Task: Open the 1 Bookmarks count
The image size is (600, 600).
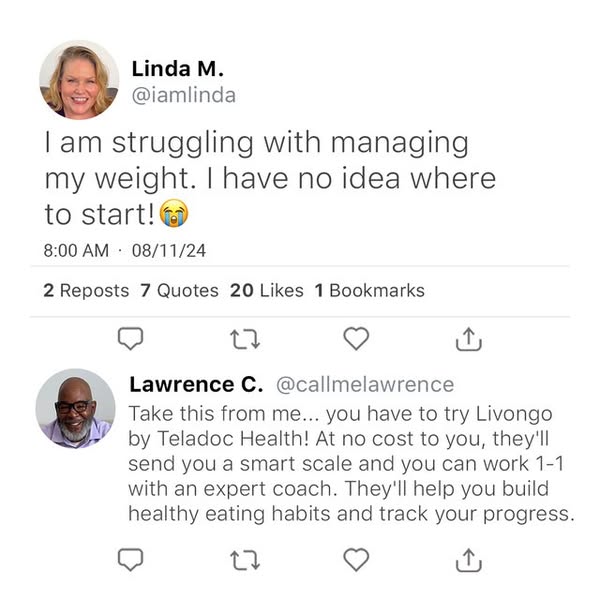Action: [369, 291]
